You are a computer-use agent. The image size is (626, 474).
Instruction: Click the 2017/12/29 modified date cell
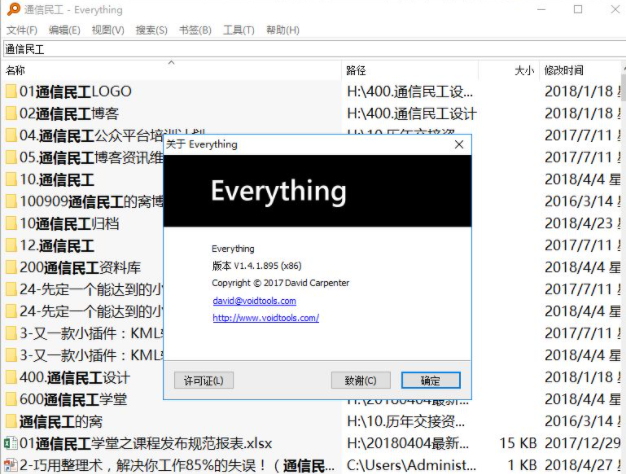583,443
